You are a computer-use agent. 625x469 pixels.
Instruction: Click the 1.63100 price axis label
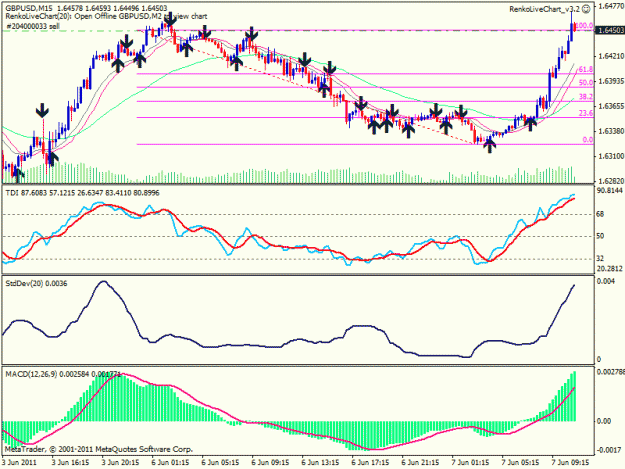pos(609,156)
